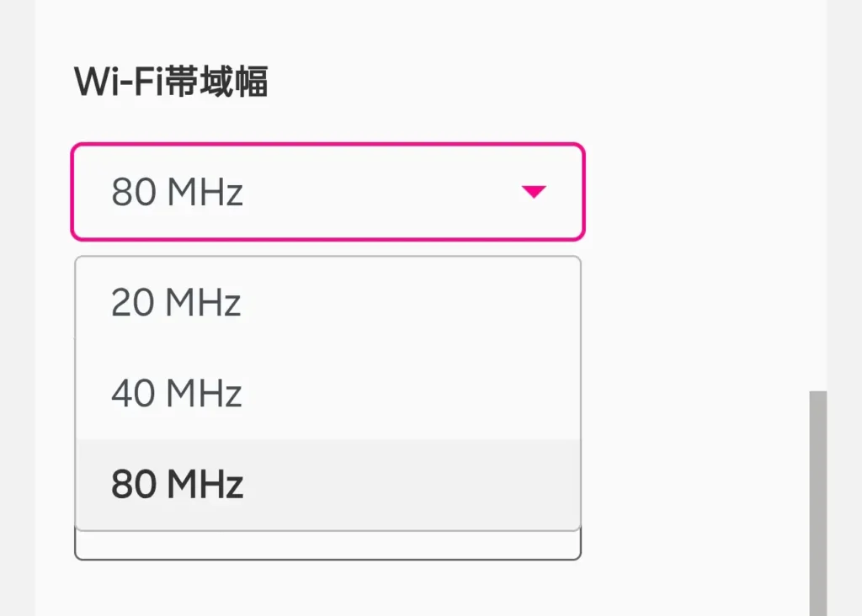
Task: Click the Wi-Fi帯域幅 heading label
Action: [x=170, y=82]
